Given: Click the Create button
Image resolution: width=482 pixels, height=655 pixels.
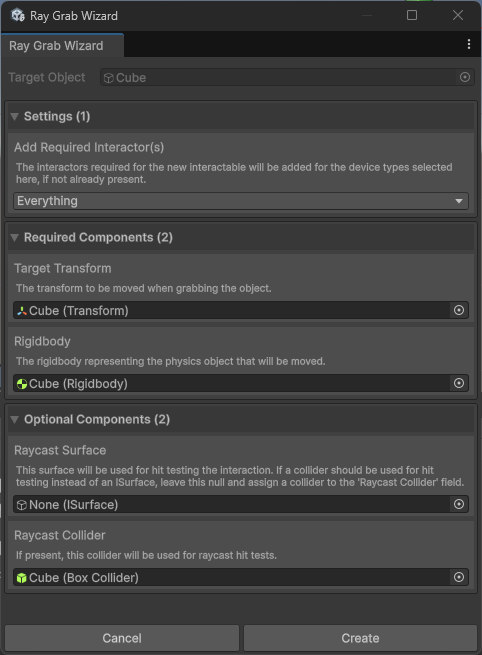Looking at the screenshot, I should point(360,638).
